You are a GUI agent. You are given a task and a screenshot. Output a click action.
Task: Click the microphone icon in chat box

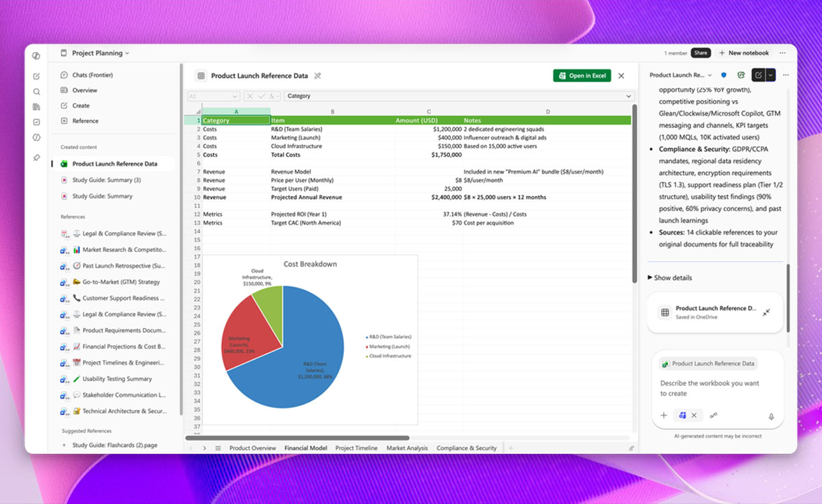coord(771,416)
